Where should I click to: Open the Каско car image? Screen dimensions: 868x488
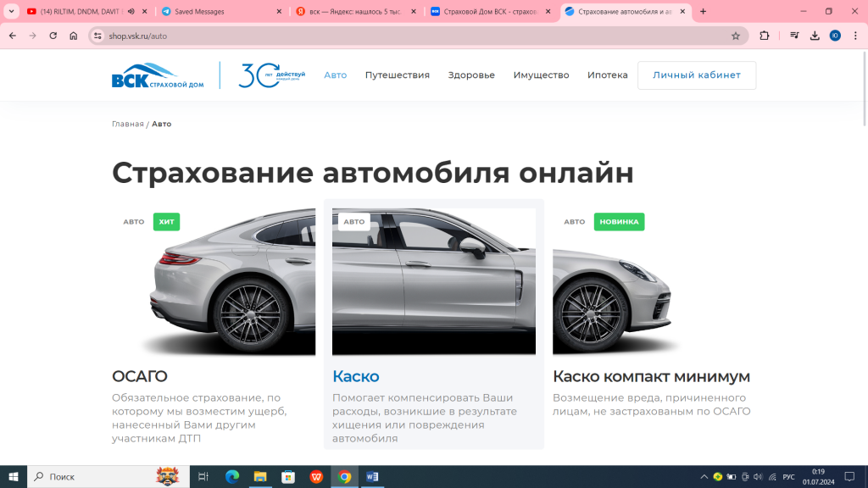point(434,281)
